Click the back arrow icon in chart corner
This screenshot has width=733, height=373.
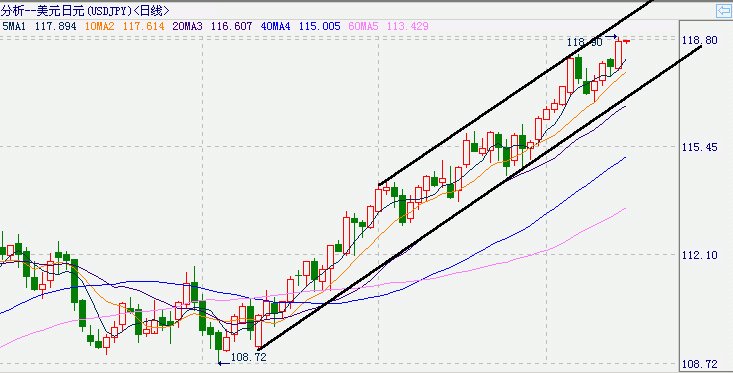[x=724, y=11]
